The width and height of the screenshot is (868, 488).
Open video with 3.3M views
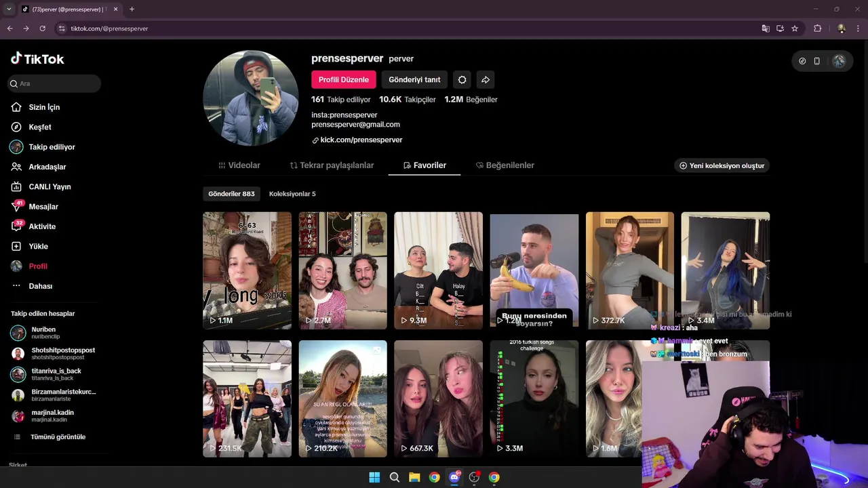(x=534, y=399)
